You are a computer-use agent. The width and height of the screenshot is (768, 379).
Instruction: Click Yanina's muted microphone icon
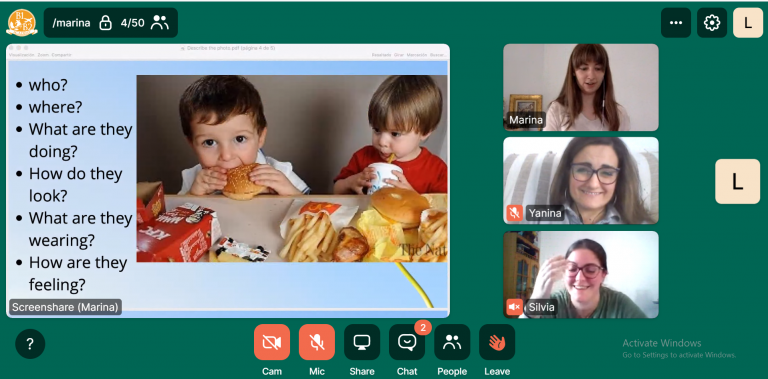pos(514,213)
